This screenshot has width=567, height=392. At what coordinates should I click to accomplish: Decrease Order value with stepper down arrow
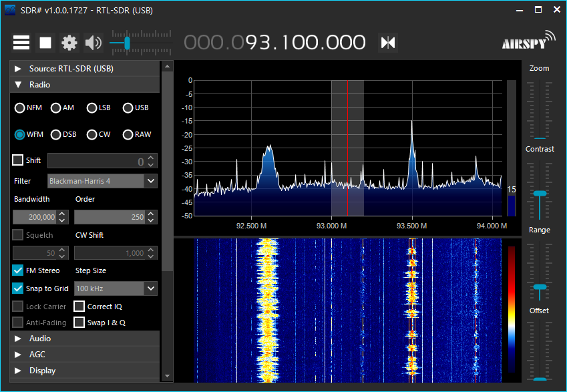[151, 220]
